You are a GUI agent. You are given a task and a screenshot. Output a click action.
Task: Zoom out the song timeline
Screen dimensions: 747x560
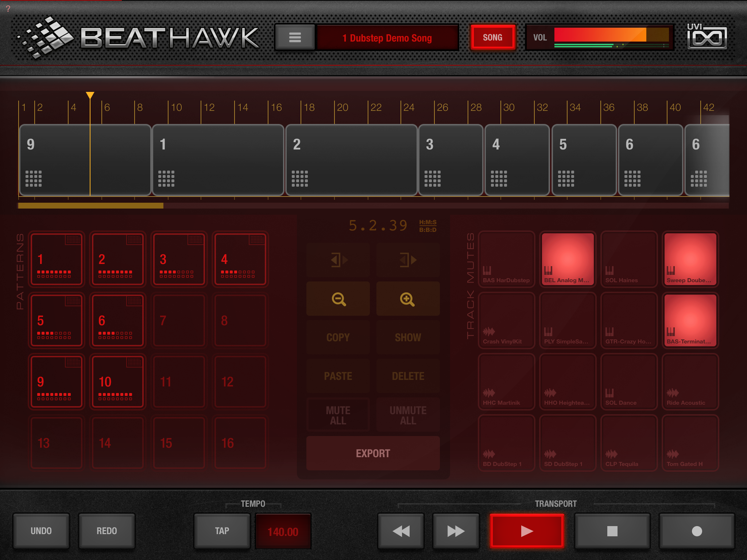(338, 299)
